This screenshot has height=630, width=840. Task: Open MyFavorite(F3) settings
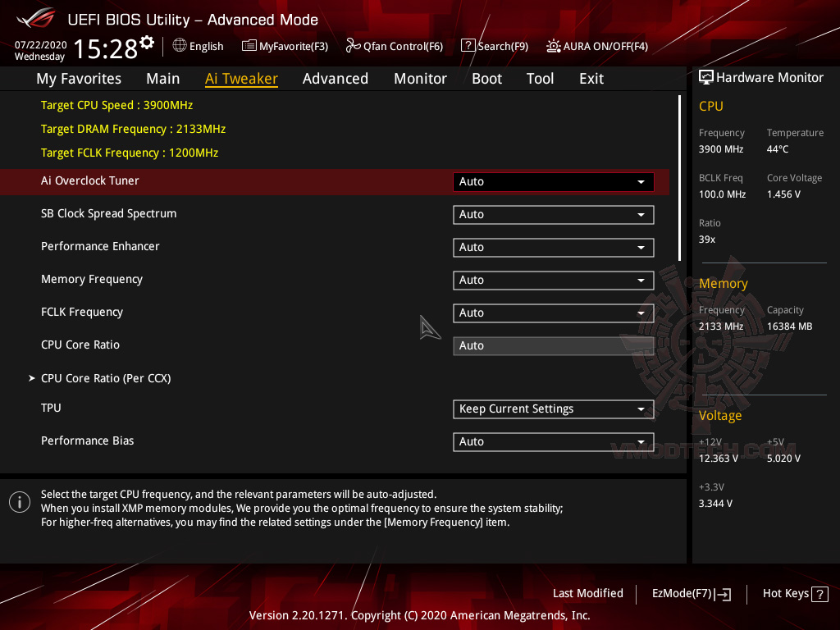pyautogui.click(x=285, y=46)
